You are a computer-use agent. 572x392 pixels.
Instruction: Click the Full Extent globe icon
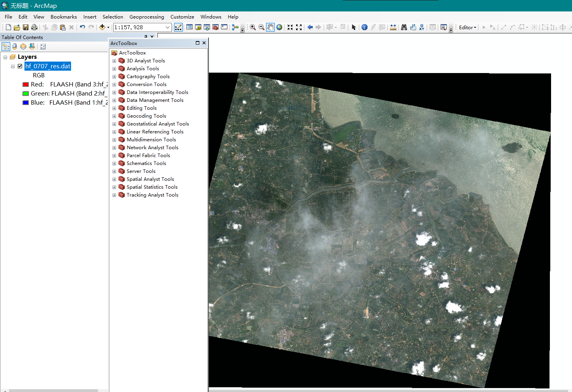279,27
